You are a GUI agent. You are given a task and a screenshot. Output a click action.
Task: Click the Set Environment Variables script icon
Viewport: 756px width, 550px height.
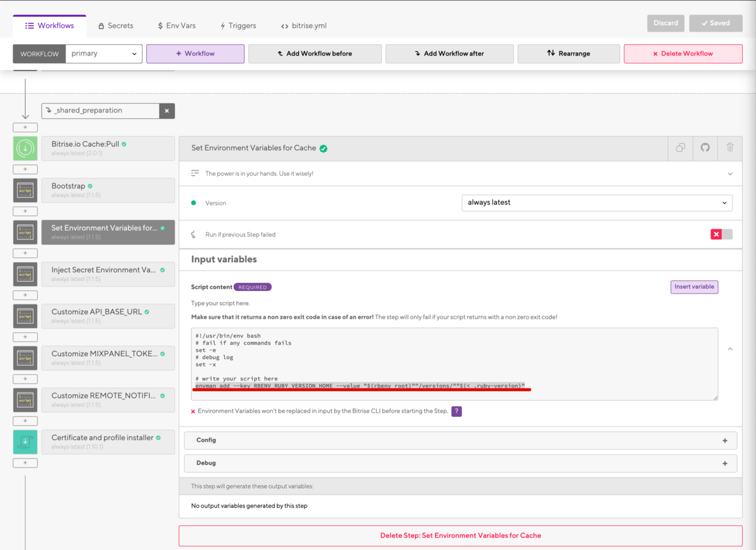[x=25, y=232]
